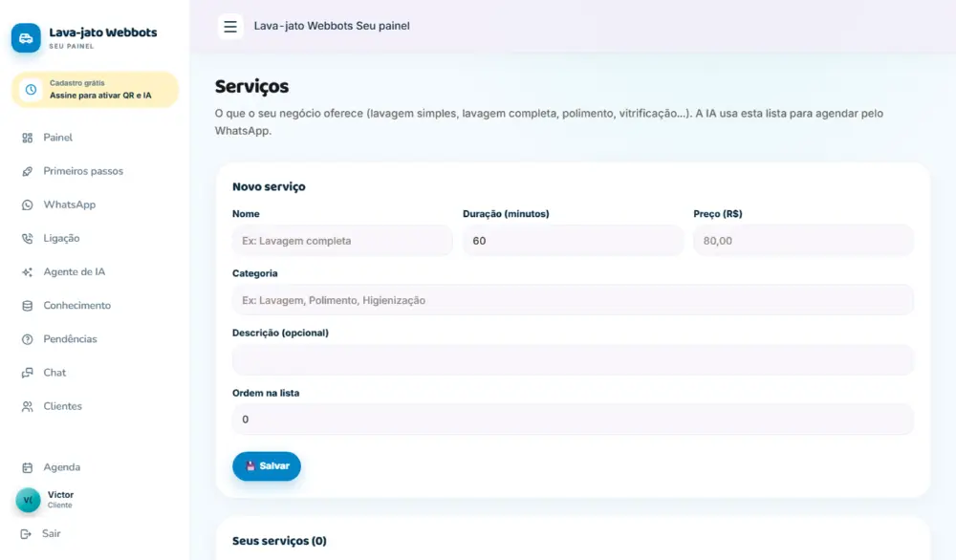
Task: Open Victor's user profile name
Action: (x=61, y=495)
